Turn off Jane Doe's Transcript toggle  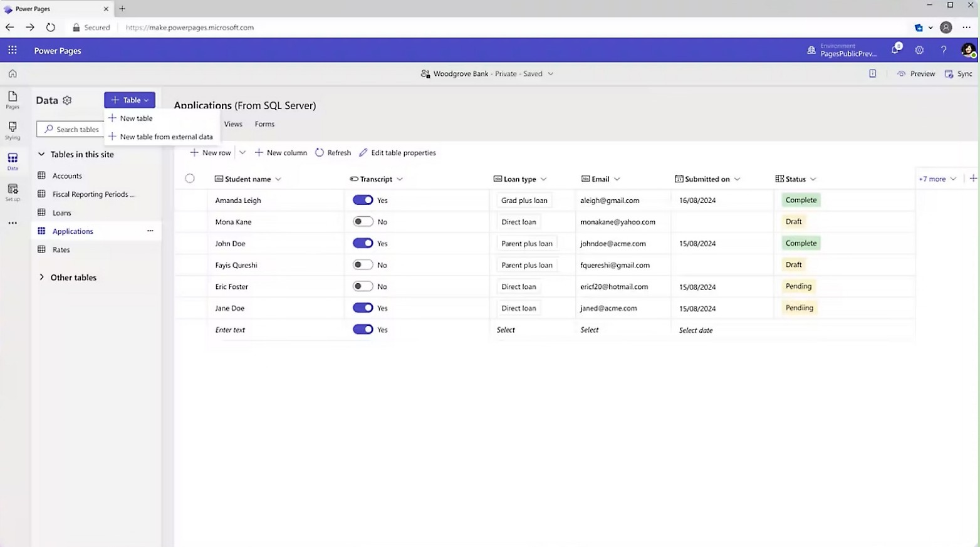(363, 308)
